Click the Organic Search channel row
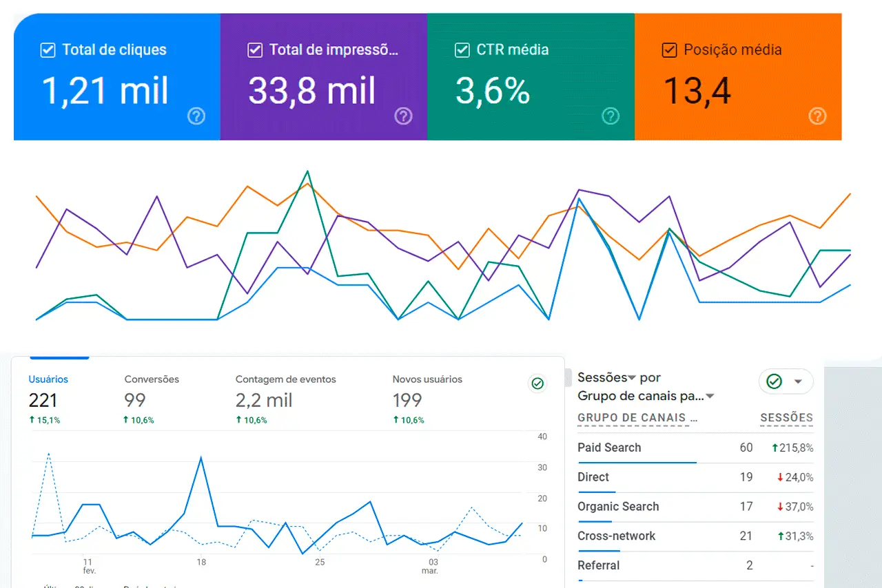 click(x=695, y=507)
